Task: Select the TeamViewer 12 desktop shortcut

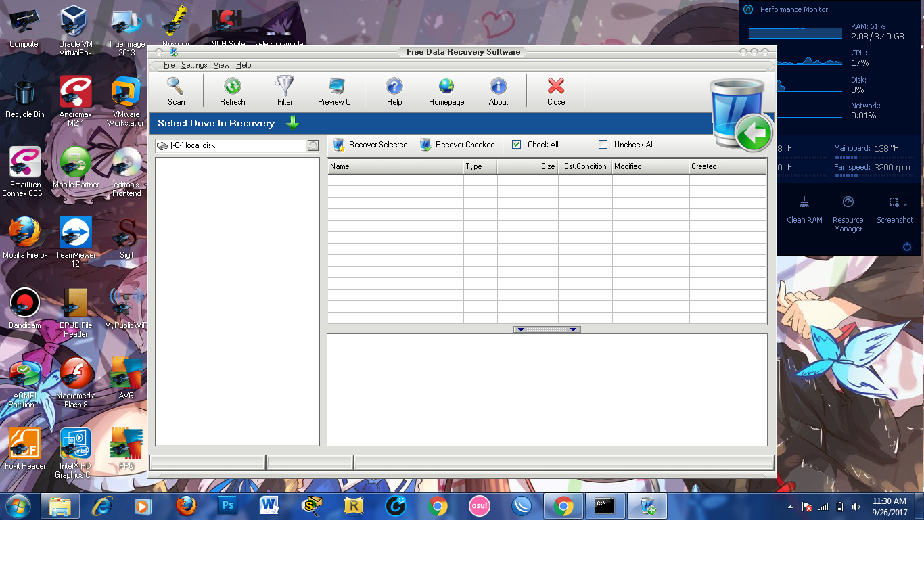Action: pos(75,242)
